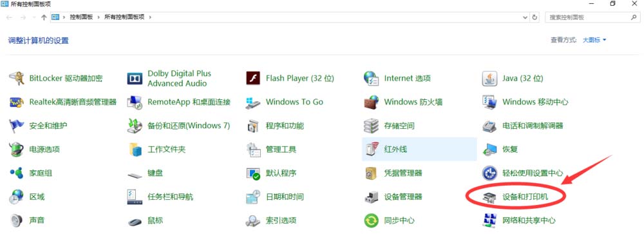
Task: Refresh the control panel view
Action: pyautogui.click(x=535, y=17)
